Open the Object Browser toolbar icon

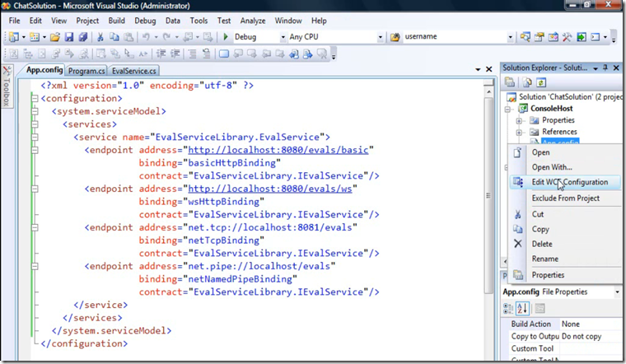tap(553, 37)
